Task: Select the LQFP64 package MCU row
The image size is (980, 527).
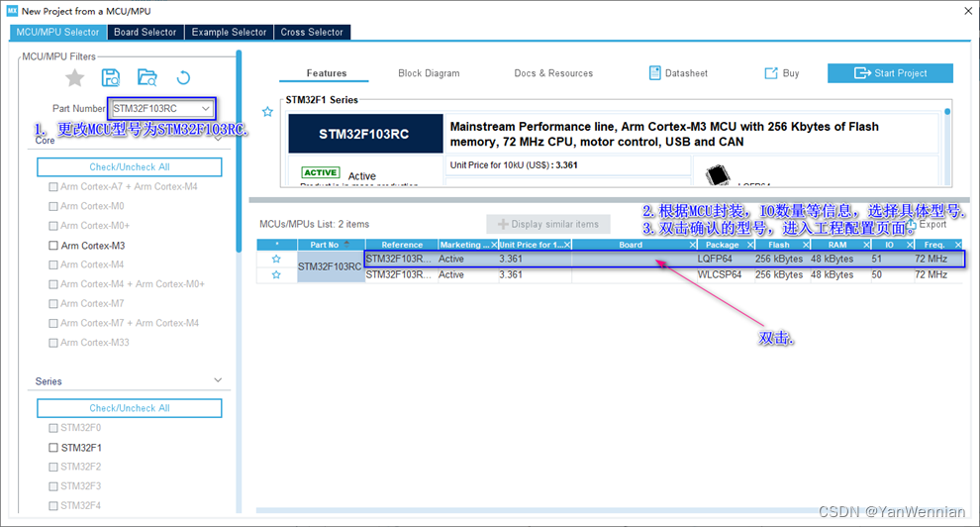Action: (664, 259)
